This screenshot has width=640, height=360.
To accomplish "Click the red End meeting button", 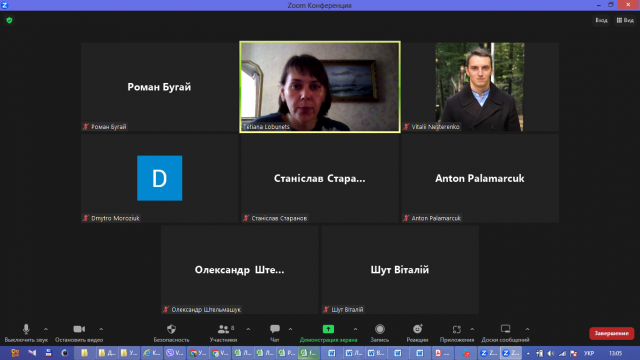I will click(611, 333).
